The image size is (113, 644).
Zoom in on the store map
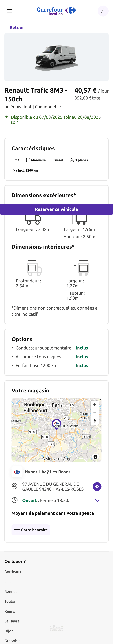click(95, 405)
